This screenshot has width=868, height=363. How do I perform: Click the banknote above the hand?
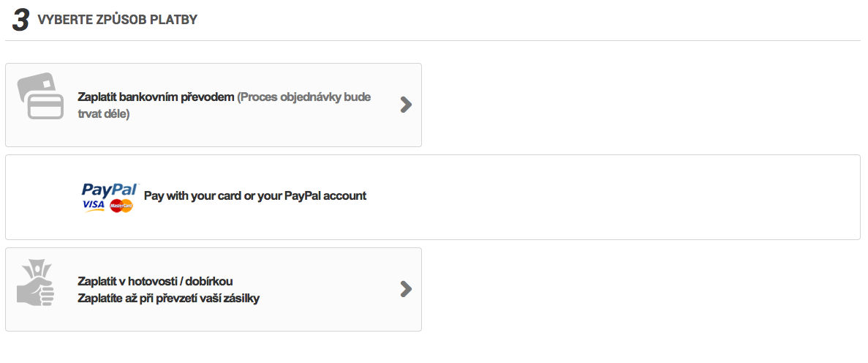[x=36, y=268]
